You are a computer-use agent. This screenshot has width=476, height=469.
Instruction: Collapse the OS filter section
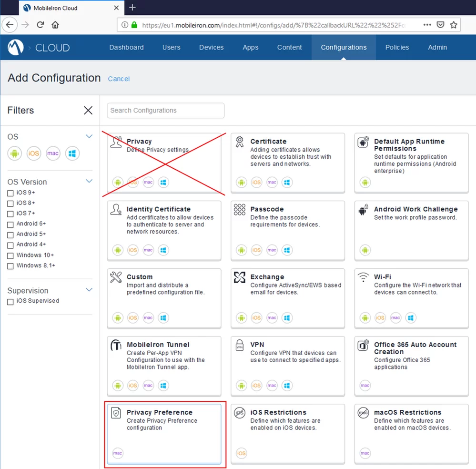click(89, 137)
